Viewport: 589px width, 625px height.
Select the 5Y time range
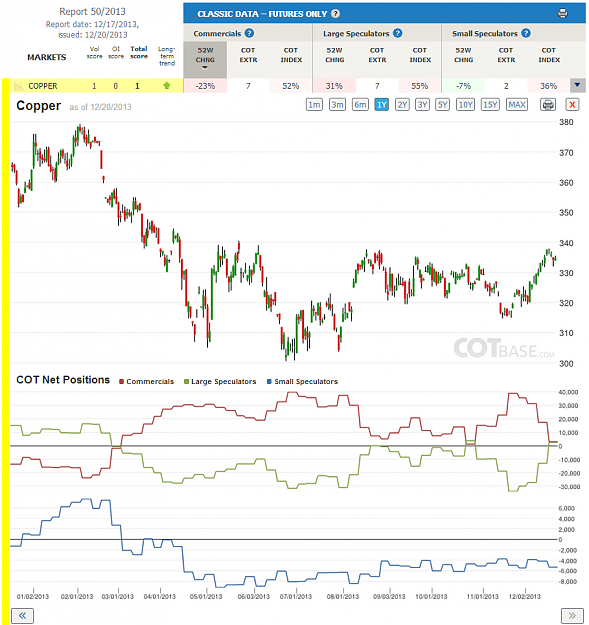442,105
